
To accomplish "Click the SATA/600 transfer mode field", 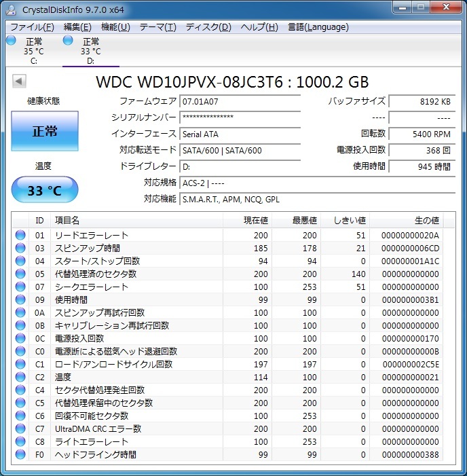I will coord(240,150).
